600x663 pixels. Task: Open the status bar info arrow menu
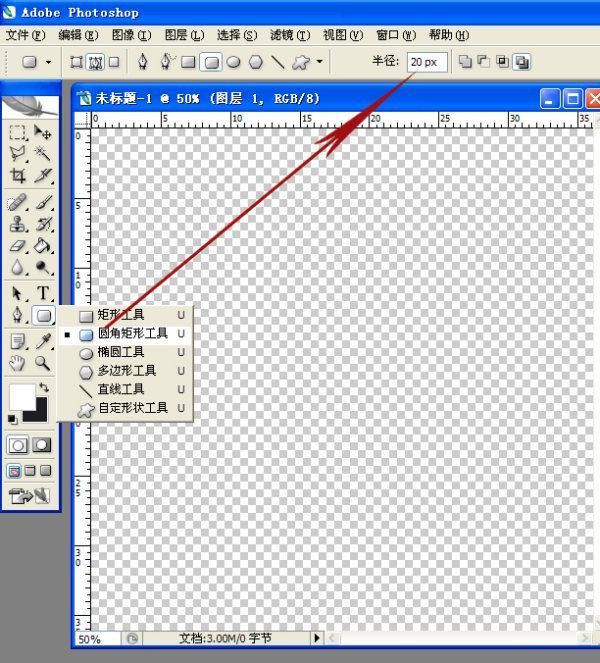(317, 638)
